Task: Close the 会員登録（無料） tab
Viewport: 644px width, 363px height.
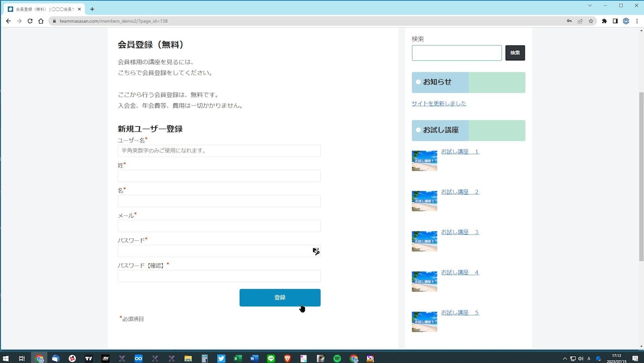Action: (x=80, y=9)
